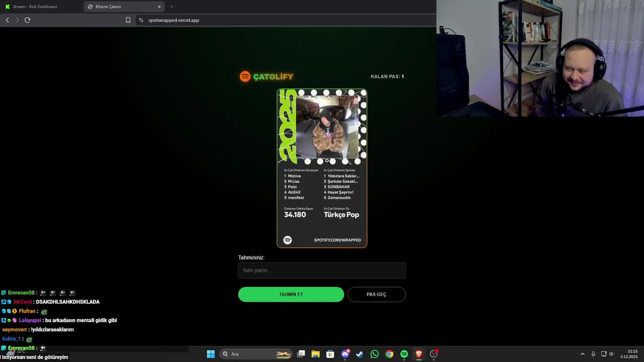Click the Türkçe Pop genre text
This screenshot has width=644, height=362.
(342, 215)
